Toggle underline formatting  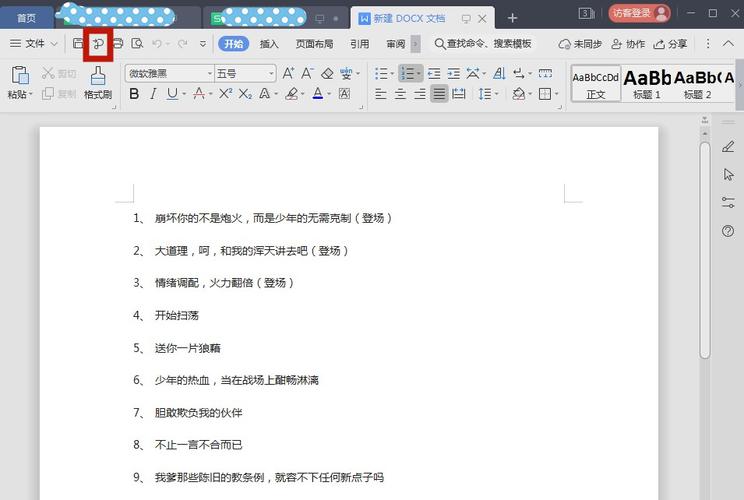[172, 94]
